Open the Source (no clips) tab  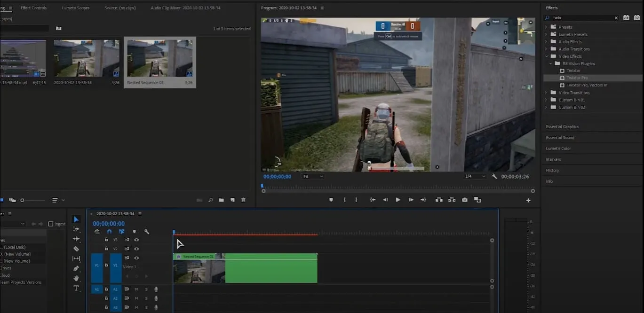120,8
